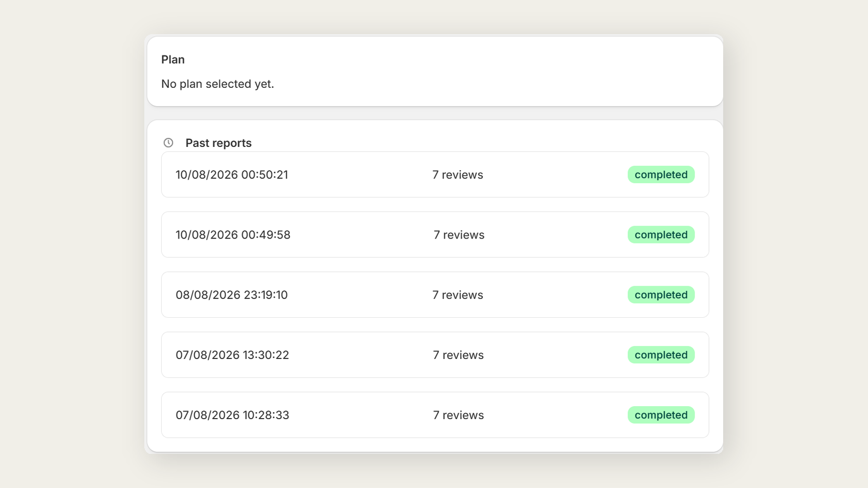Click completed badge of 00:50:21 report
Image resolution: width=868 pixels, height=488 pixels.
pyautogui.click(x=661, y=175)
